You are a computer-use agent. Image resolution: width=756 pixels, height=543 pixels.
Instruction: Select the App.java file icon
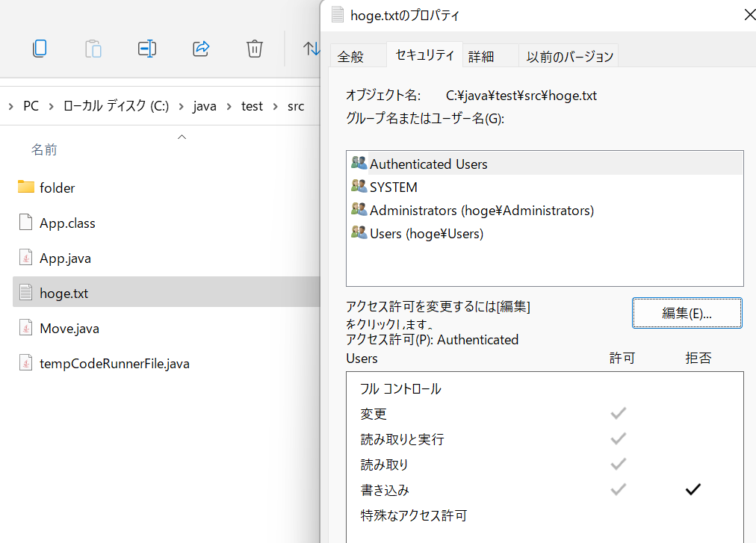point(26,258)
